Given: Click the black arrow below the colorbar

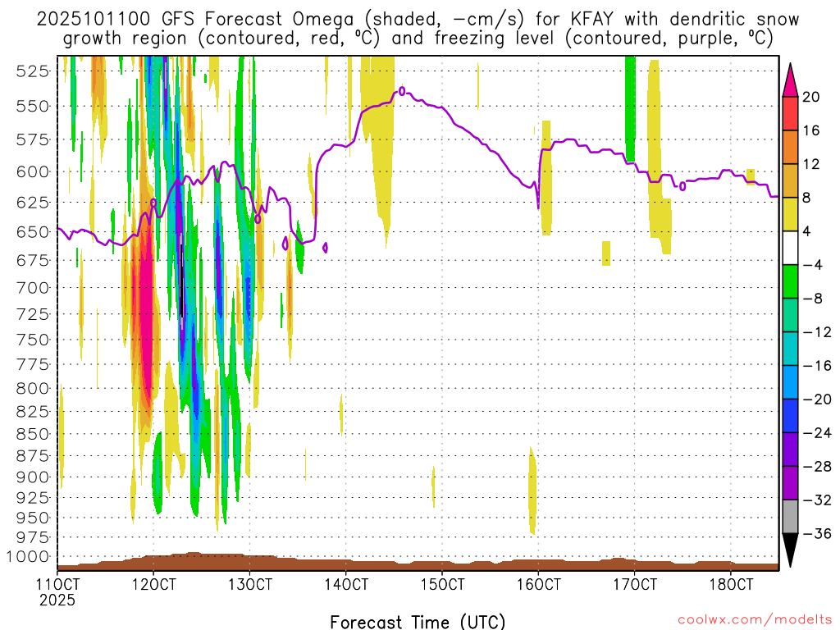Looking at the screenshot, I should 790,550.
